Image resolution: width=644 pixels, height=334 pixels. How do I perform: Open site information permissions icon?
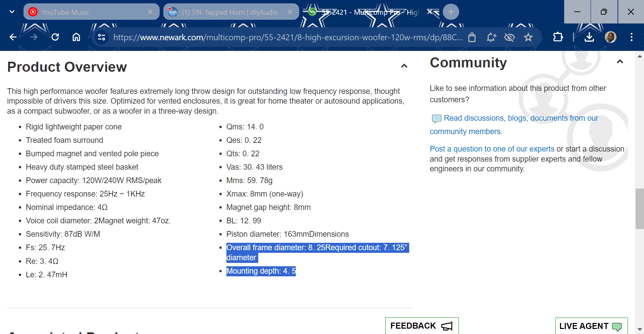coord(102,37)
